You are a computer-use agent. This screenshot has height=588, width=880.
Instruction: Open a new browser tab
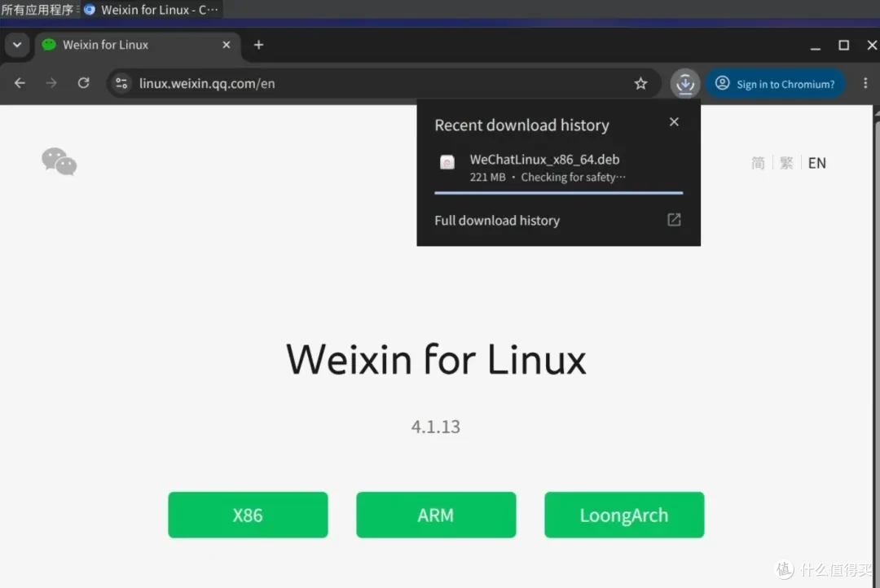tap(258, 45)
